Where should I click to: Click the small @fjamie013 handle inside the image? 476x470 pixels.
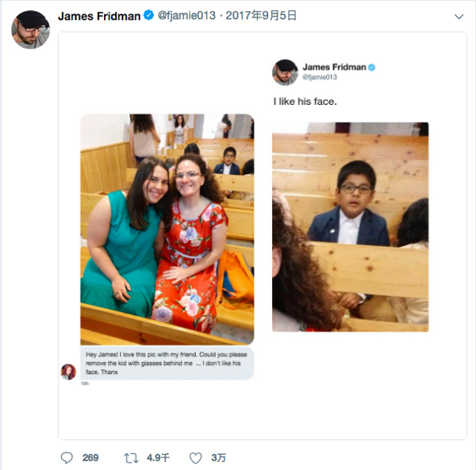click(320, 77)
